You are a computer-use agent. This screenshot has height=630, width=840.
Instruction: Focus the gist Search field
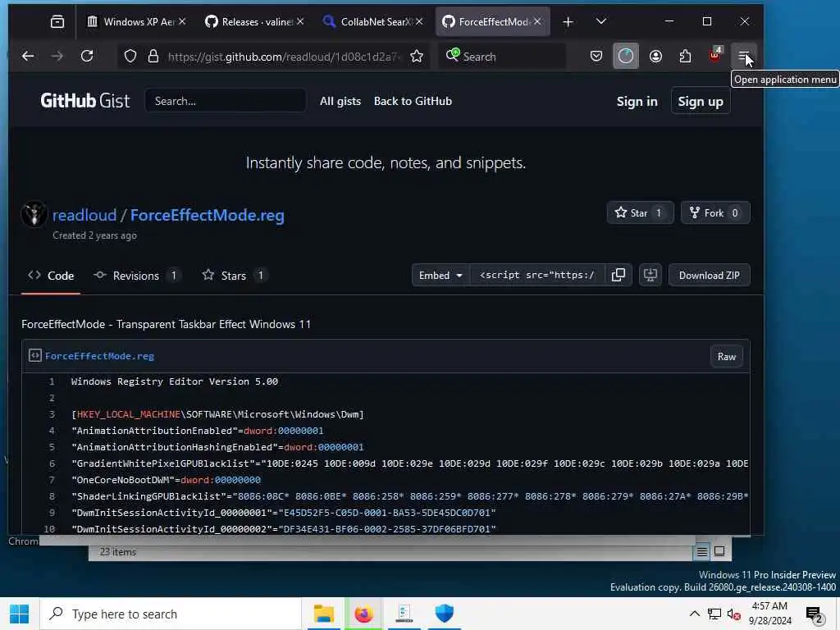point(226,101)
